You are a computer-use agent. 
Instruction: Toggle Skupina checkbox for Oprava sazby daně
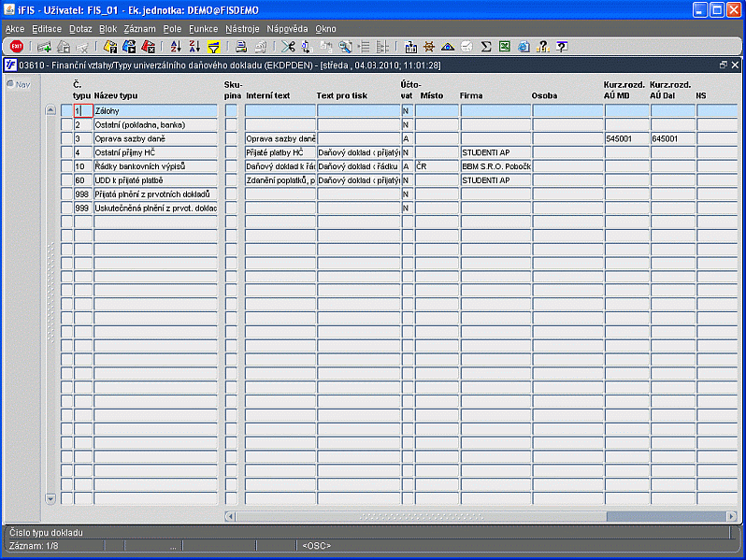[x=231, y=138]
